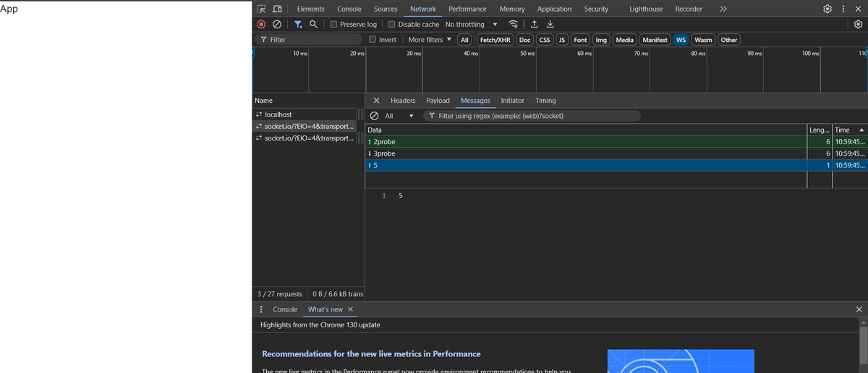868x373 pixels.
Task: Open the Security tab
Action: [x=596, y=9]
